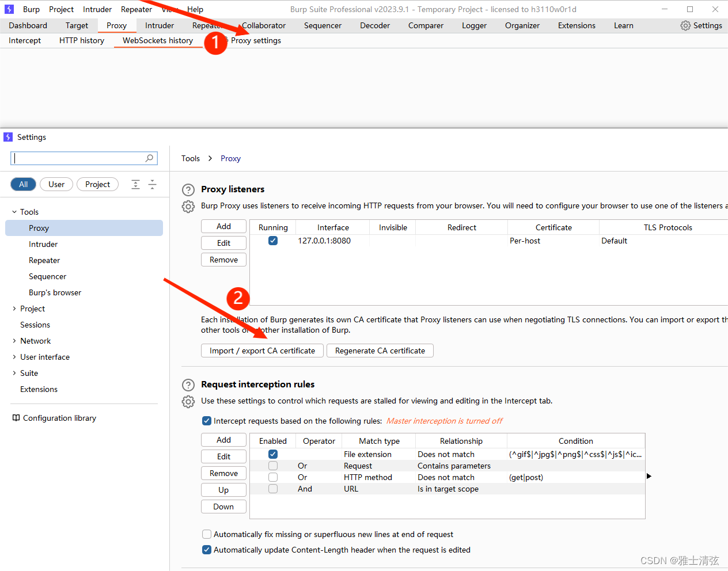Enable the HTTP method rule checkbox
Screen dimensions: 728x571
click(x=273, y=477)
